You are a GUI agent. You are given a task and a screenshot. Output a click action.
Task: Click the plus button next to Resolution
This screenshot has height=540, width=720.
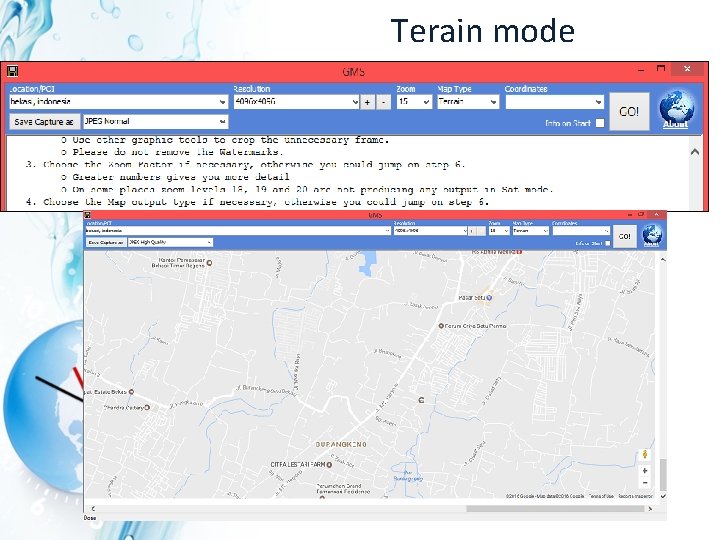click(x=367, y=102)
